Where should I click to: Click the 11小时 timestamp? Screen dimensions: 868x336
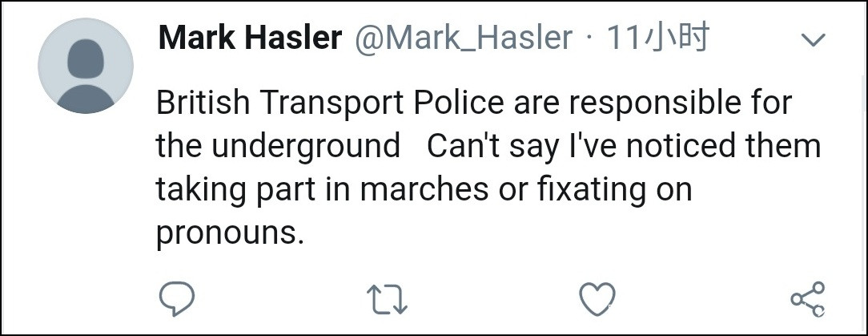(x=657, y=38)
